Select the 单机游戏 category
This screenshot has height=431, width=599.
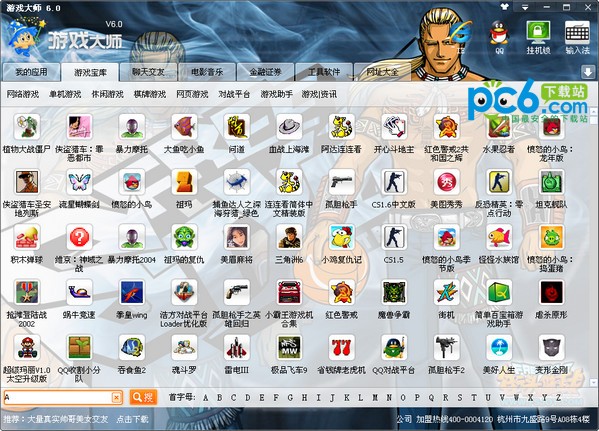pos(65,94)
